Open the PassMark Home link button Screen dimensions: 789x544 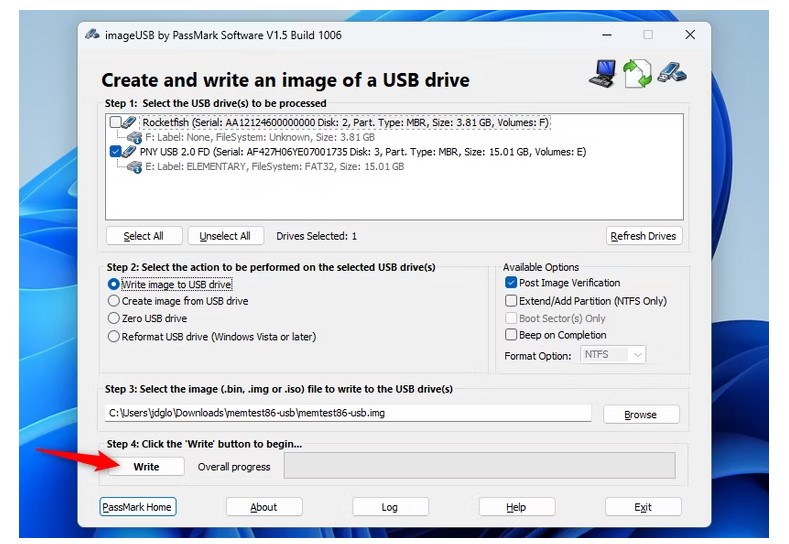click(x=137, y=507)
